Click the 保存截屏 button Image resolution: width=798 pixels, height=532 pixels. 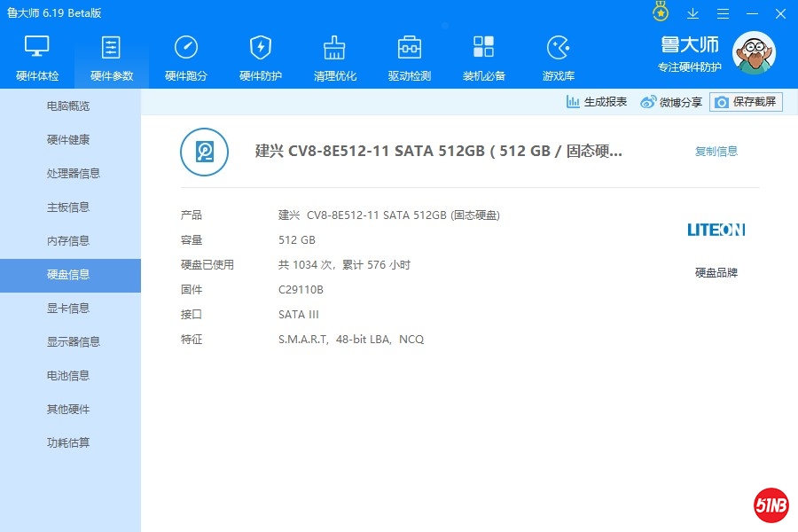click(x=746, y=102)
